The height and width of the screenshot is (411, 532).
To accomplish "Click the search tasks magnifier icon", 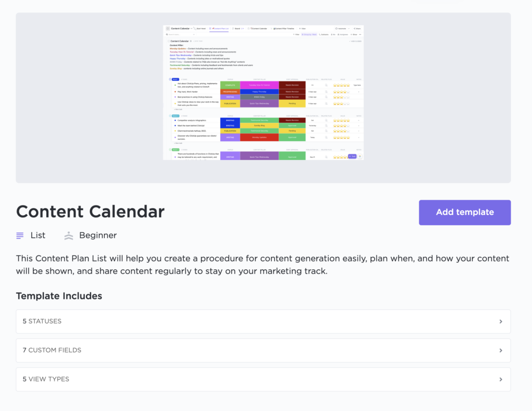I will (x=167, y=35).
